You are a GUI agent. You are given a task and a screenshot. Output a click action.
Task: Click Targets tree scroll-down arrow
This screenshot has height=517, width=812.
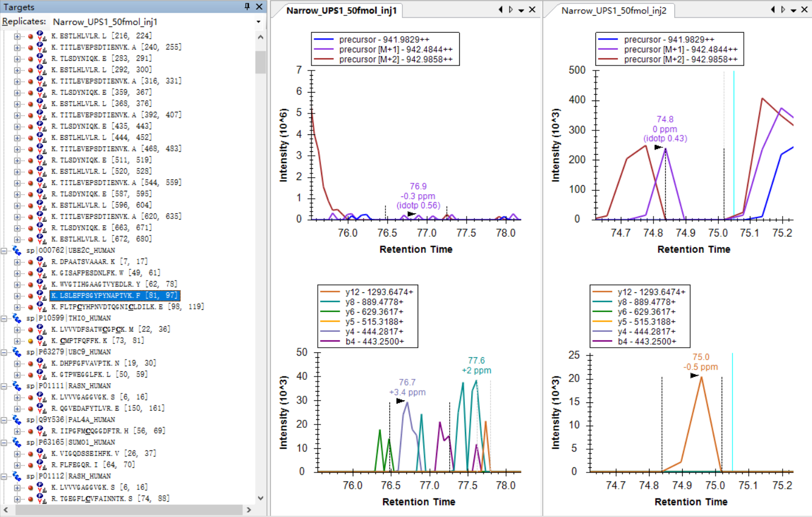pyautogui.click(x=260, y=498)
